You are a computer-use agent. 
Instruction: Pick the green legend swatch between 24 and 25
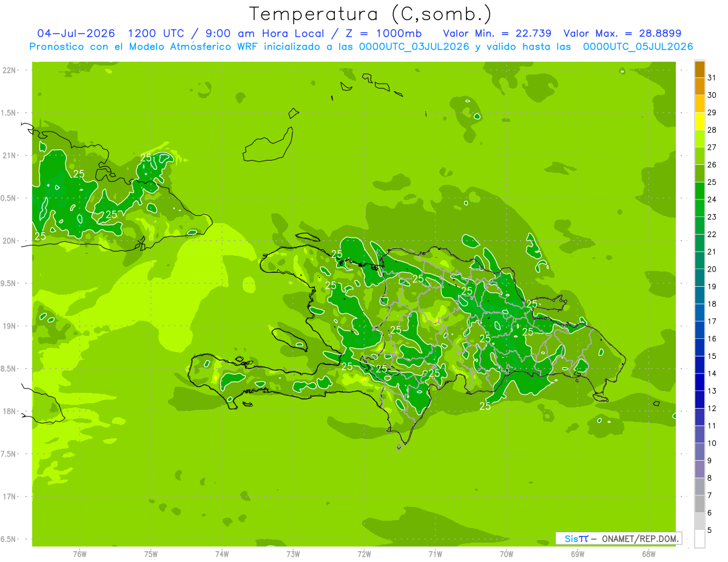[x=699, y=191]
